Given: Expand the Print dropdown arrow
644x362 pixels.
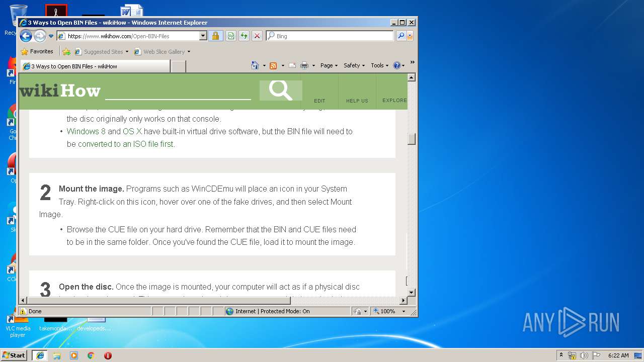Looking at the screenshot, I should pos(313,65).
